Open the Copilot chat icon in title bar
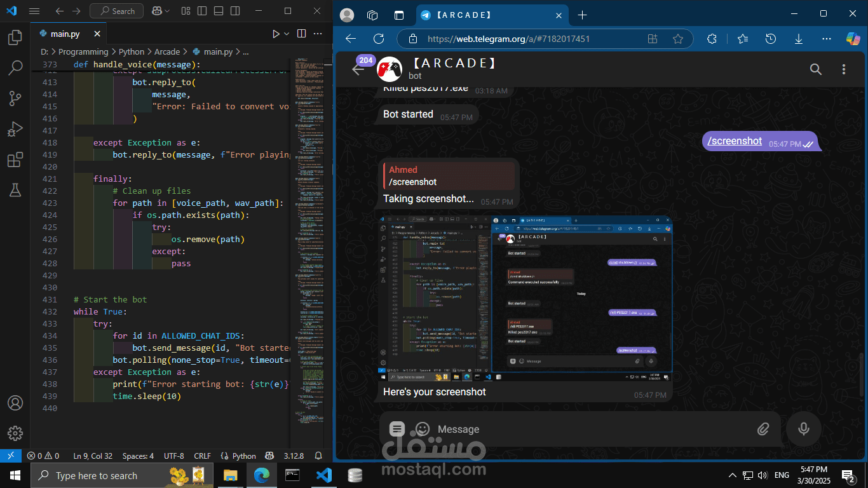The height and width of the screenshot is (488, 868). pyautogui.click(x=156, y=11)
